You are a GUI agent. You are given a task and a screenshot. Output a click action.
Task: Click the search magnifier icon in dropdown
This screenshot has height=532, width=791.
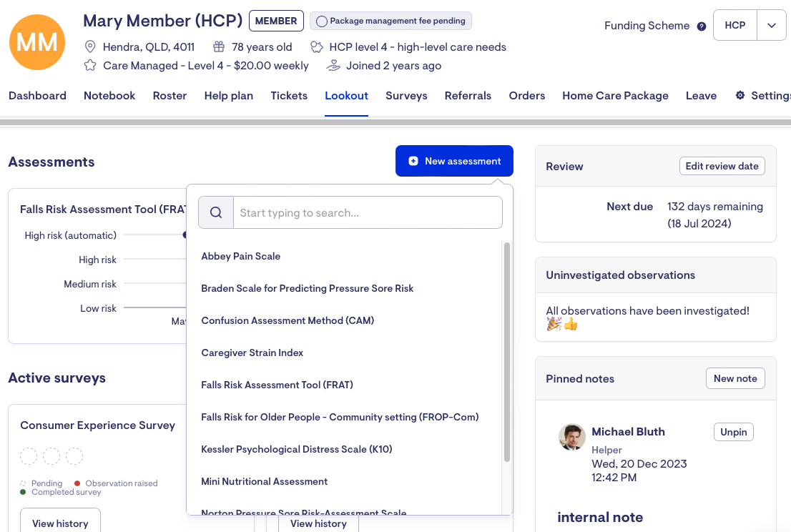coord(216,212)
